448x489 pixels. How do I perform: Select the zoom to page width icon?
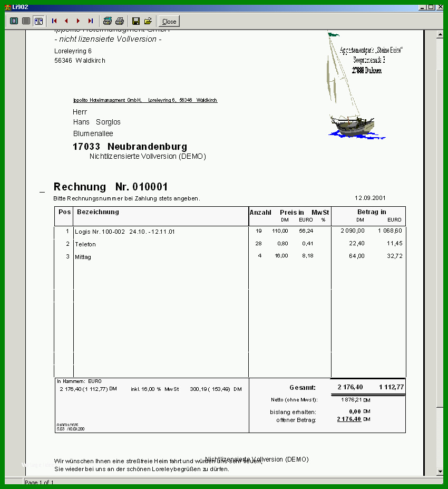(38, 21)
